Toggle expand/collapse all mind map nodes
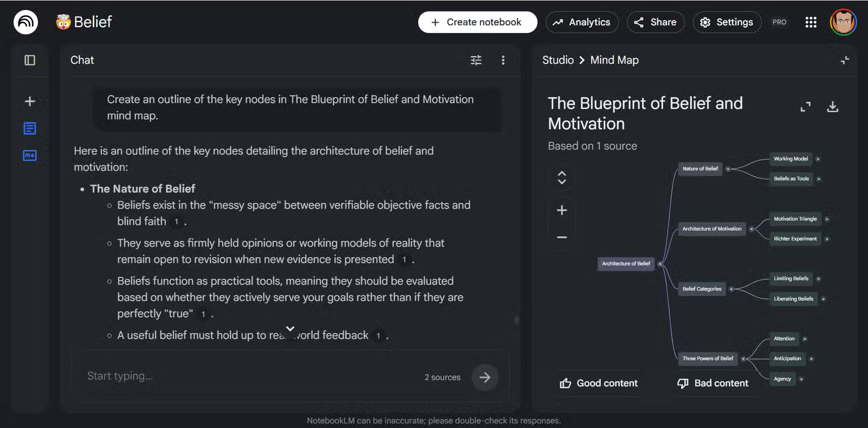Viewport: 868px width, 428px height. pyautogui.click(x=562, y=178)
